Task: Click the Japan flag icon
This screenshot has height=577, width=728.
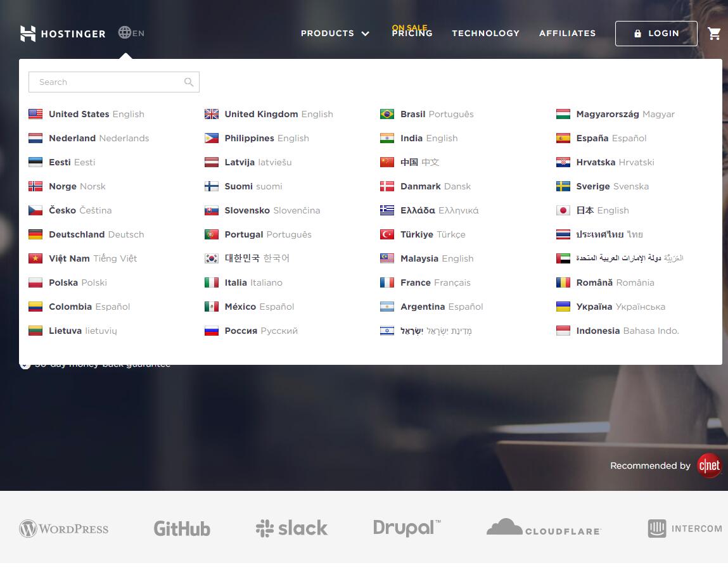Action: (563, 210)
